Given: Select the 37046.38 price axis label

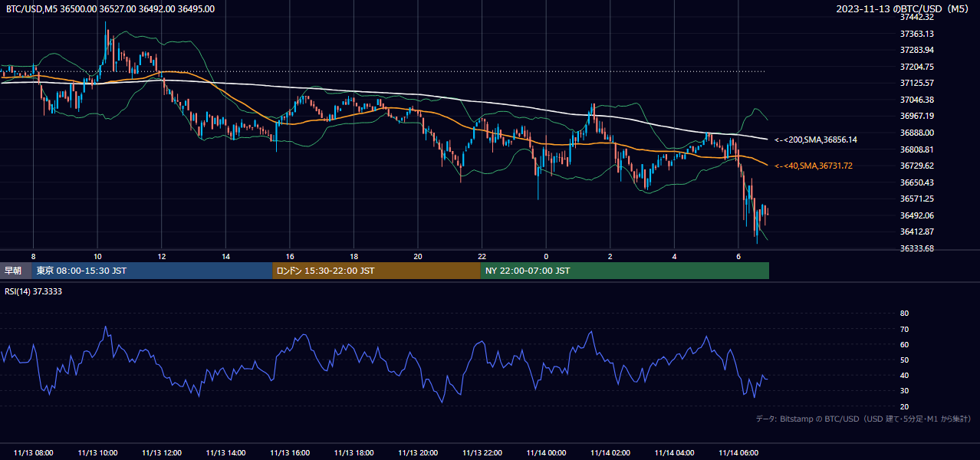Looking at the screenshot, I should 916,100.
